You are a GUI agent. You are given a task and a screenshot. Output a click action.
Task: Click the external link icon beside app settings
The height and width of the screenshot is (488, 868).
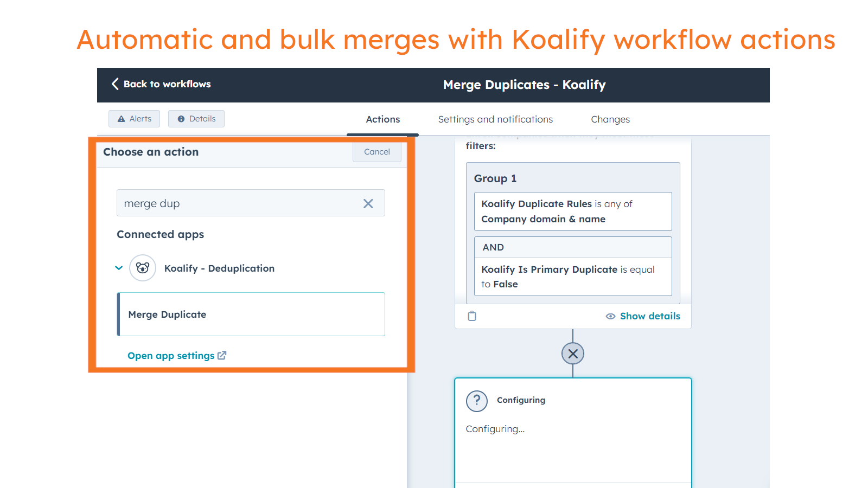click(x=222, y=355)
